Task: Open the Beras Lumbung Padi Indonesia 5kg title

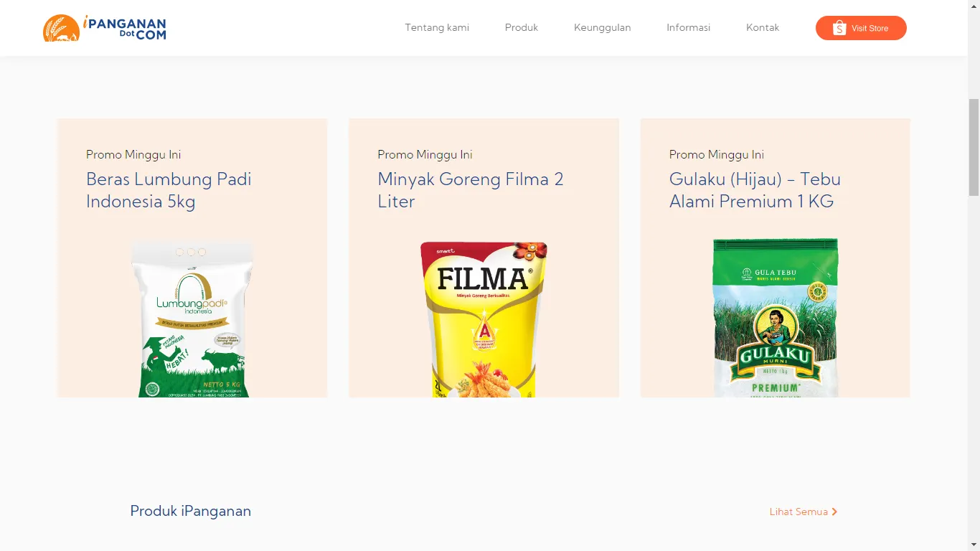Action: (169, 190)
